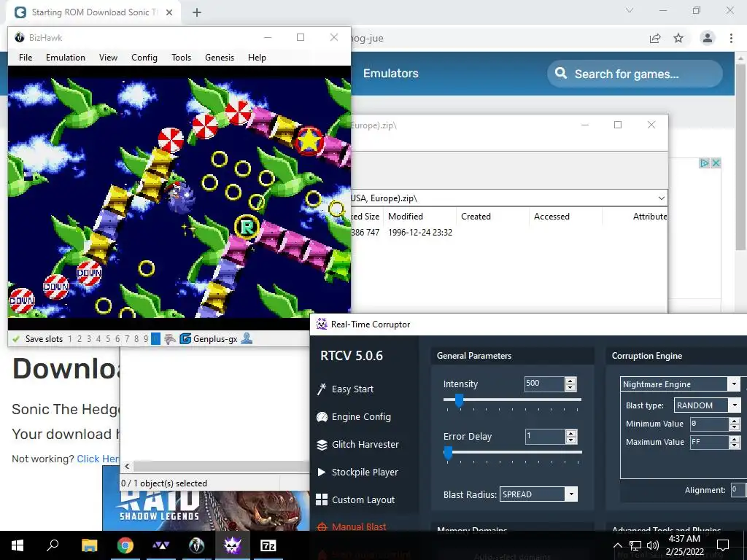This screenshot has height=560, width=747.
Task: Open Engine Config via its gauge icon
Action: point(322,416)
